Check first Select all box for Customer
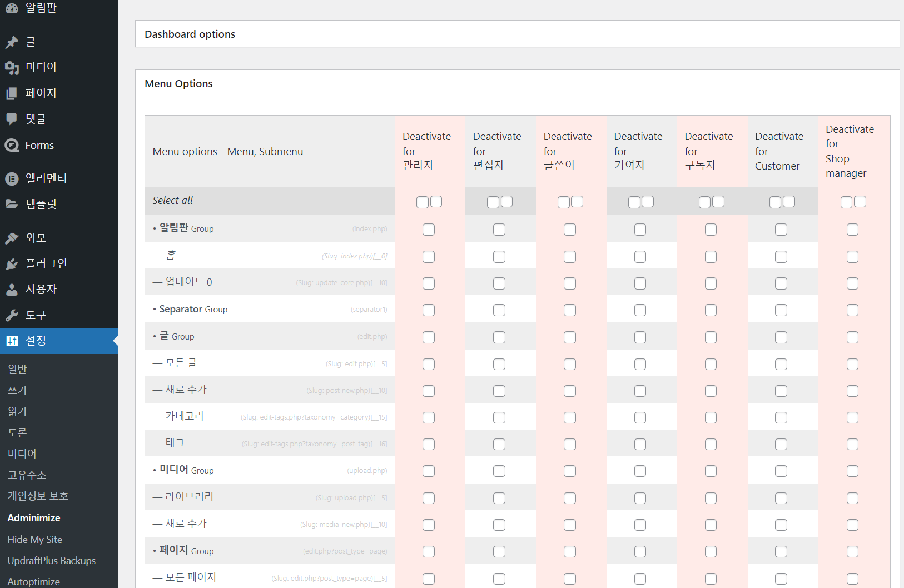This screenshot has height=588, width=904. (775, 202)
